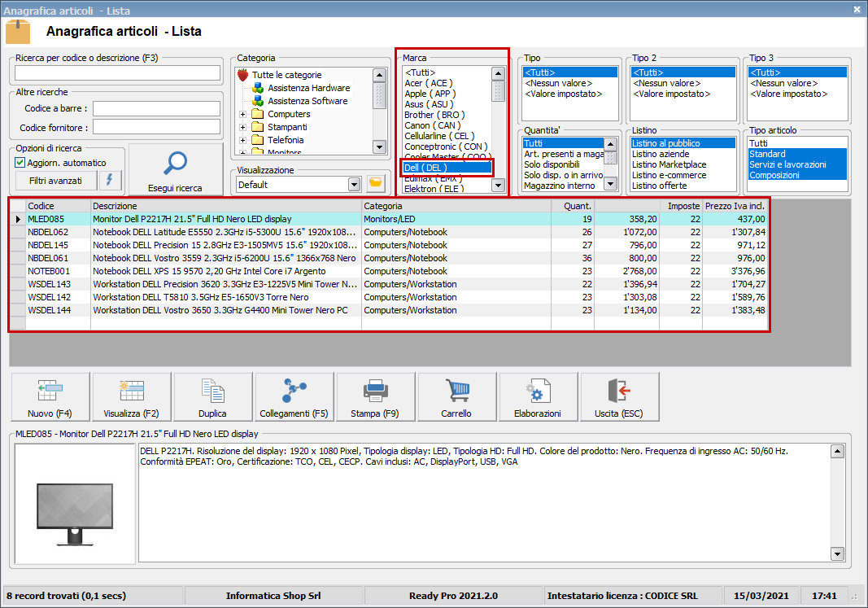Sort by Prezzo Iva incl. column header

pos(735,206)
